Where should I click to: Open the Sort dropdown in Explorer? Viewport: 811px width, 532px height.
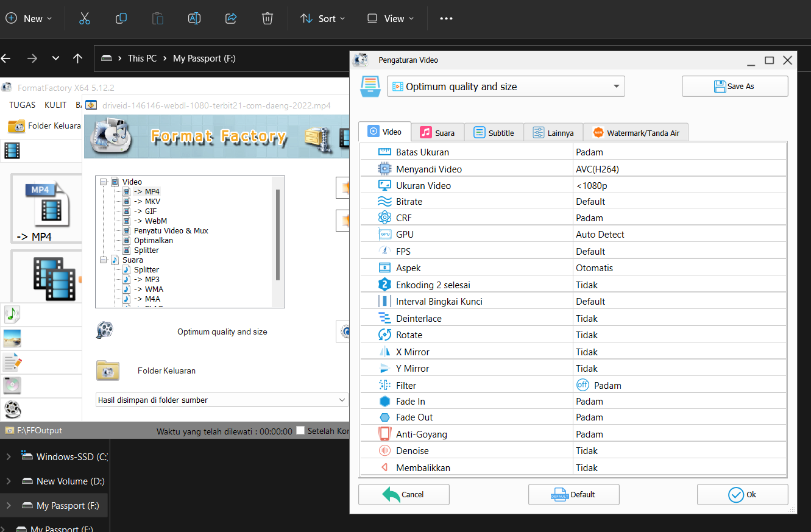[322, 18]
